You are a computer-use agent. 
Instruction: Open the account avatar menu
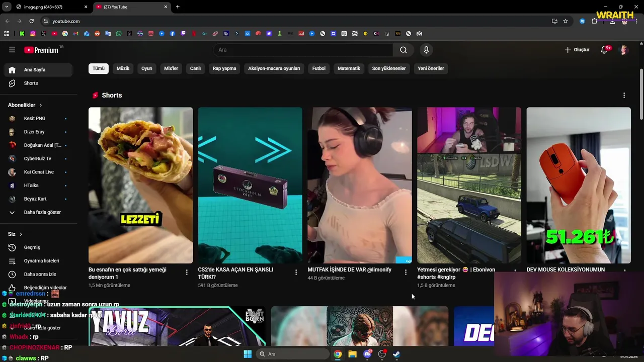[x=624, y=50]
